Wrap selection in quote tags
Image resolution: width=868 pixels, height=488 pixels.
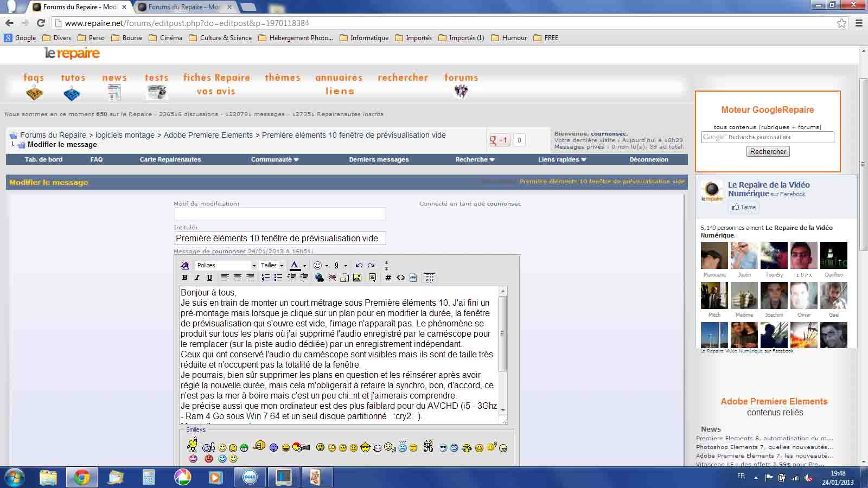[x=372, y=278]
